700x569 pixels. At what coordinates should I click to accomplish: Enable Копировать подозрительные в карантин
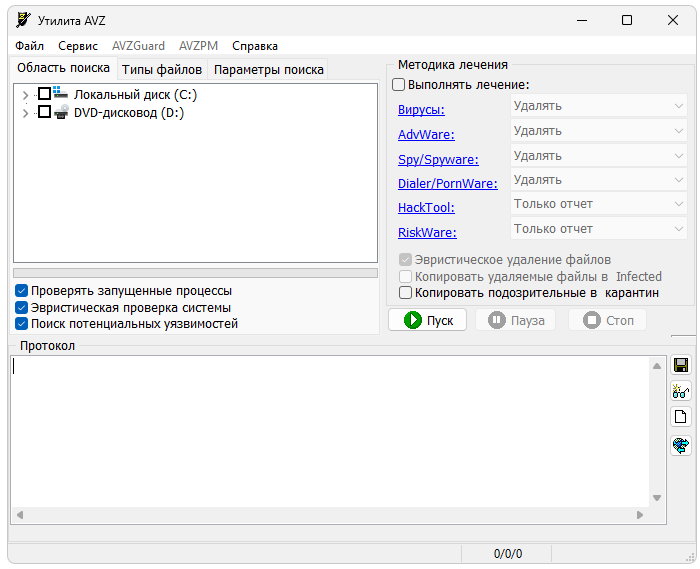[x=405, y=293]
